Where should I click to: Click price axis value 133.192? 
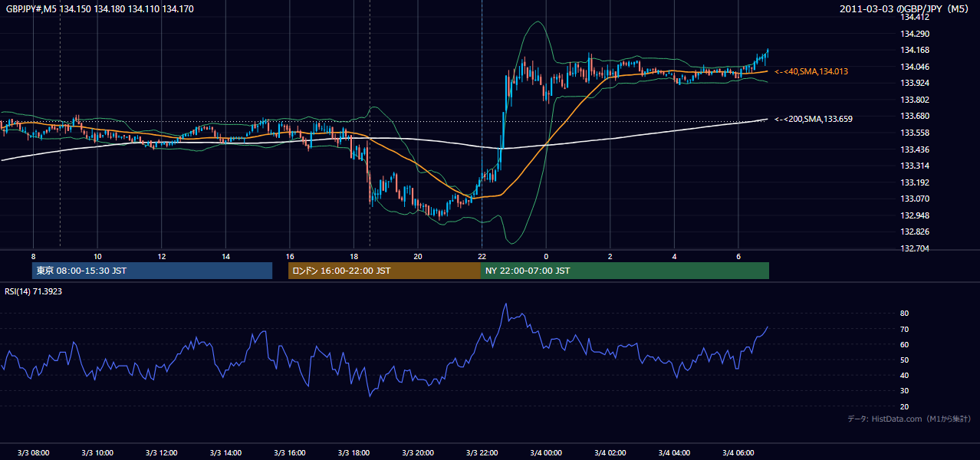click(x=915, y=182)
